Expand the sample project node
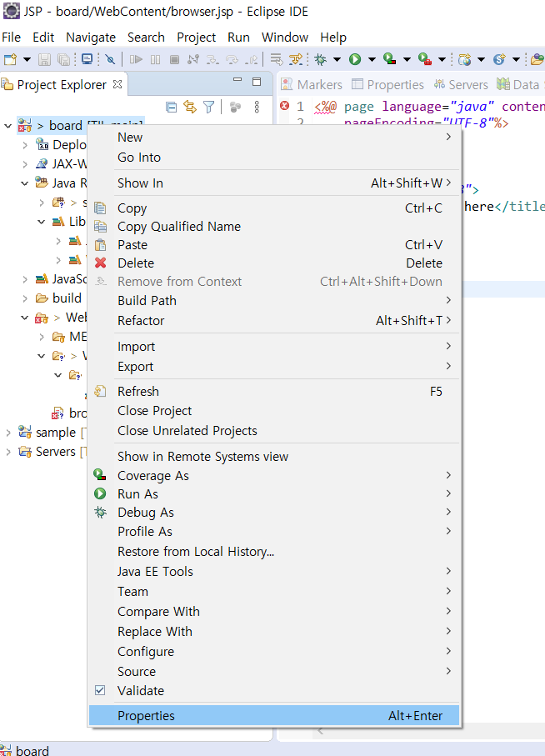545x756 pixels. 7,433
